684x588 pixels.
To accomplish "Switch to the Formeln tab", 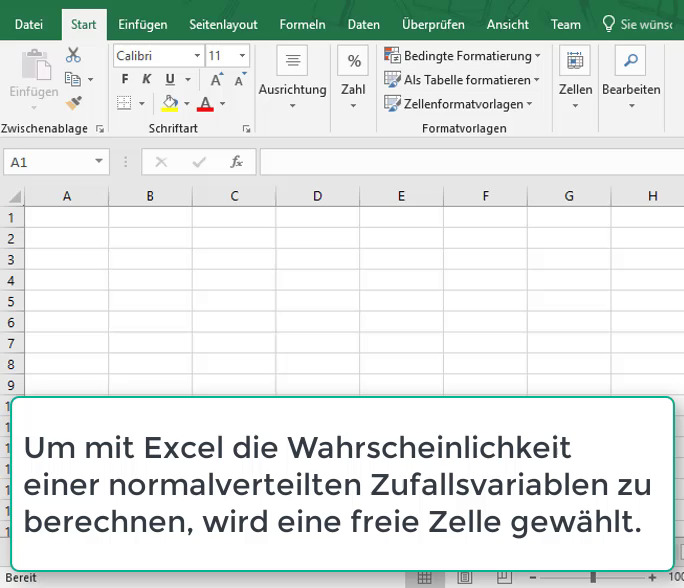I will tap(302, 24).
